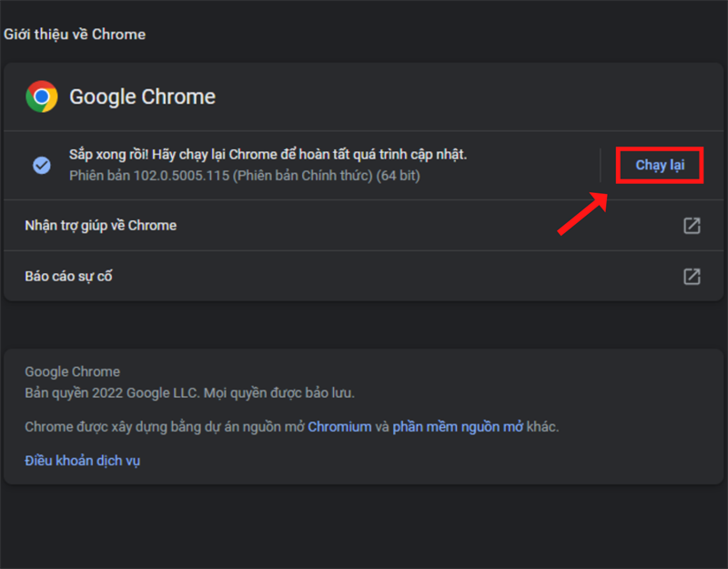This screenshot has width=728, height=569.
Task: Click the red arrow annotation
Action: [582, 215]
